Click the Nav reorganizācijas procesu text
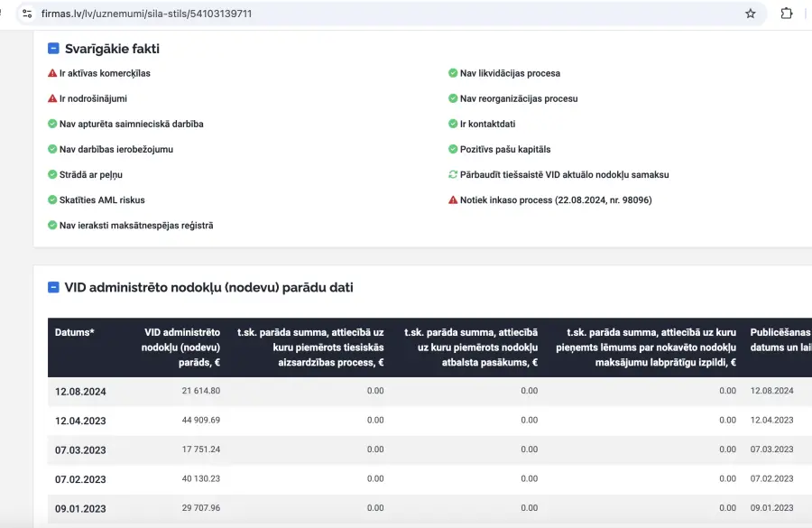 (519, 99)
